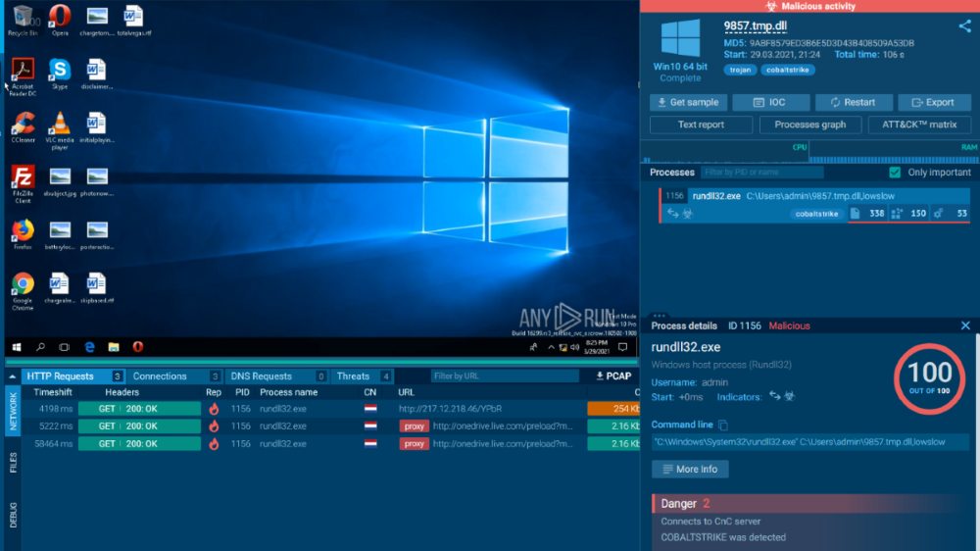Click the More Info button
980x551 pixels.
point(690,469)
